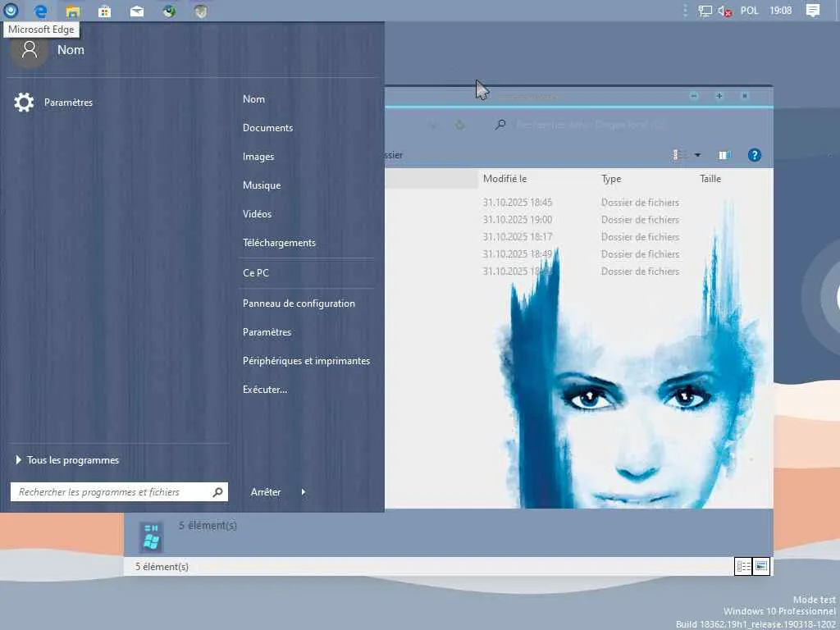Click the details pane folder icon
The width and height of the screenshot is (840, 630).
[151, 536]
